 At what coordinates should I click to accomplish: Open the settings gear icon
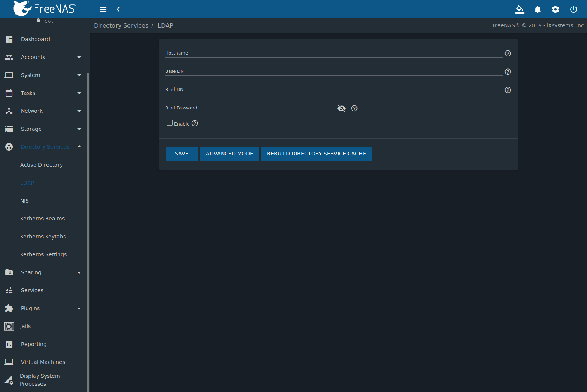click(556, 9)
